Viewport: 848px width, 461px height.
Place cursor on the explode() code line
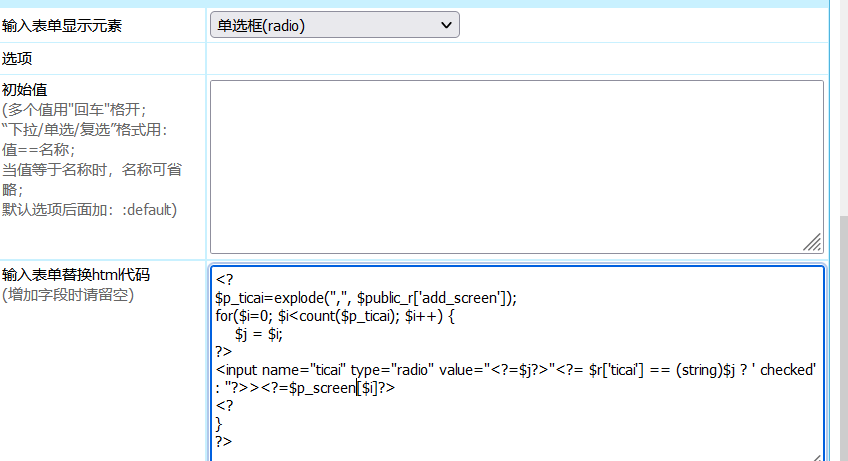coord(365,298)
